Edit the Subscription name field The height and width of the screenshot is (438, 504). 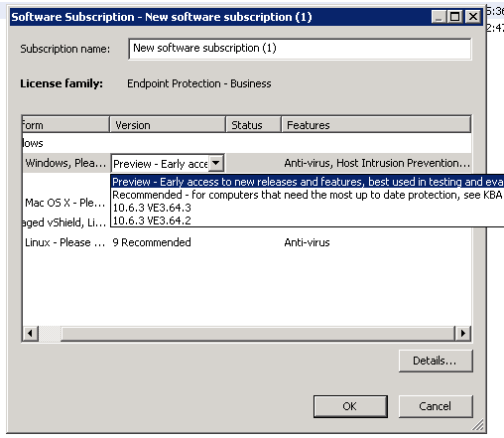300,49
